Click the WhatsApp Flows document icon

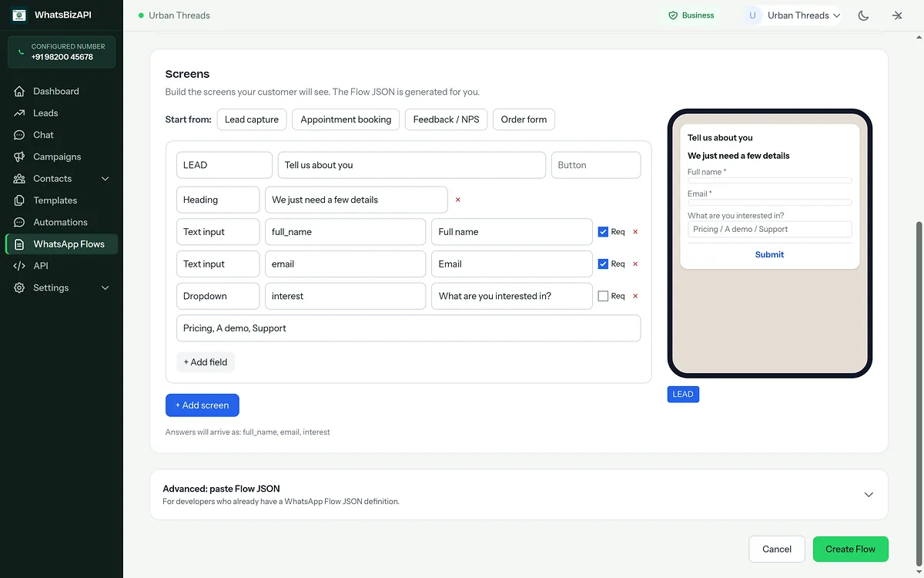pyautogui.click(x=19, y=244)
